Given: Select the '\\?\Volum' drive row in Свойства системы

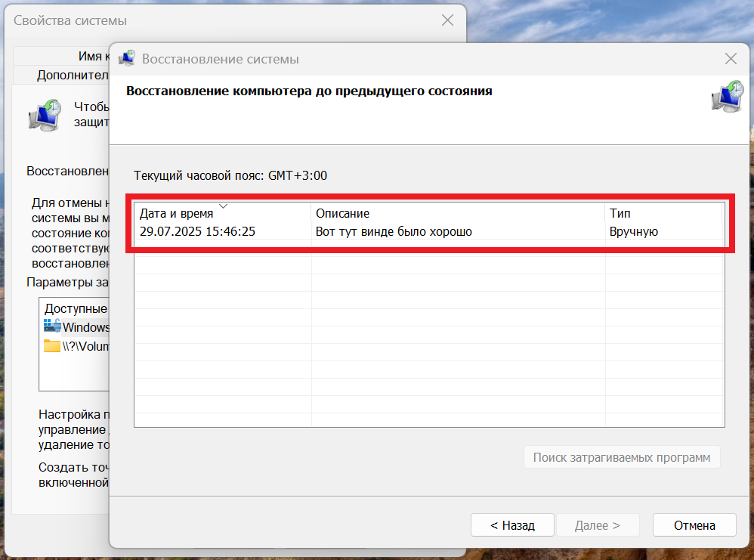Looking at the screenshot, I should 76,346.
